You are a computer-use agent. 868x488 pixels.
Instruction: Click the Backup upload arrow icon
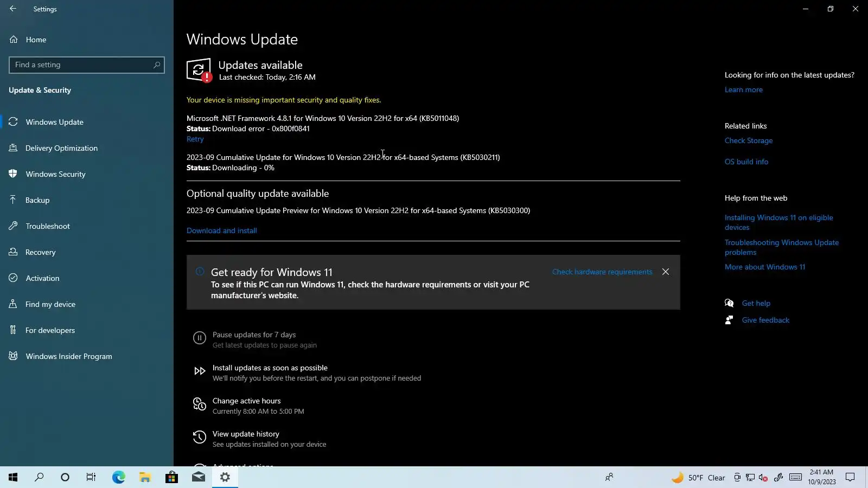coord(13,200)
